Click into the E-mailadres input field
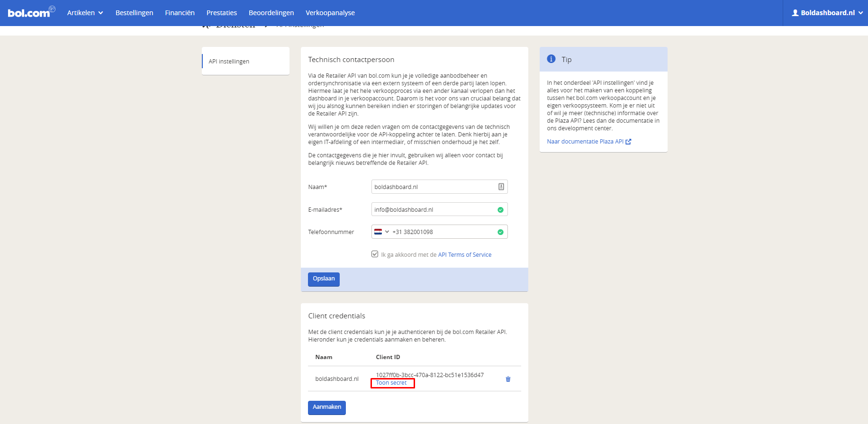Viewport: 868px width, 424px height. [431, 210]
